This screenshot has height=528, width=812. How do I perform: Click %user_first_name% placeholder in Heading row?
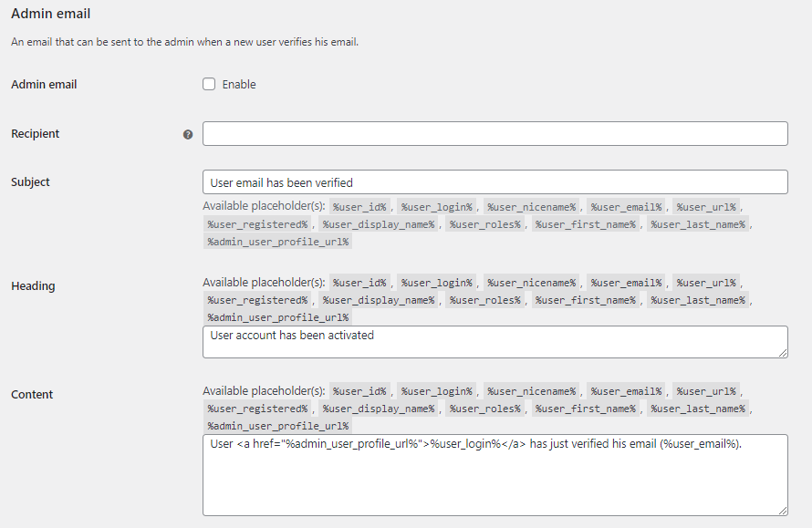click(x=585, y=300)
